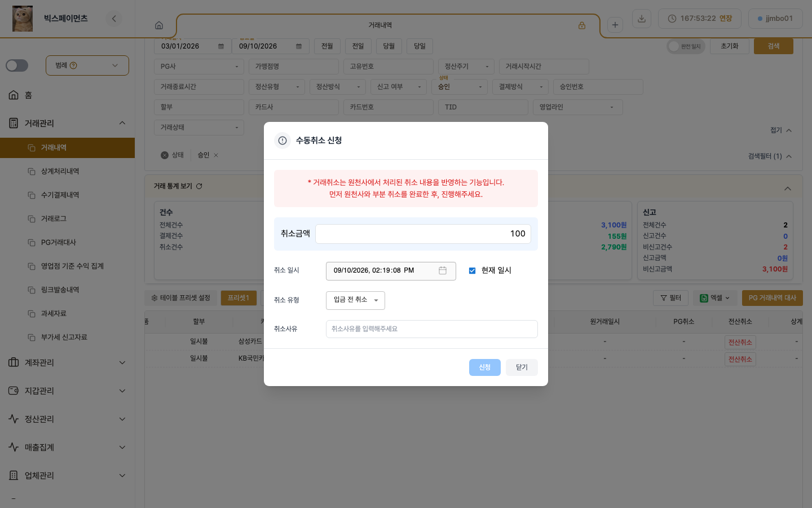Open 상계처리내역 in the sidebar
This screenshot has height=508, width=812.
click(60, 171)
